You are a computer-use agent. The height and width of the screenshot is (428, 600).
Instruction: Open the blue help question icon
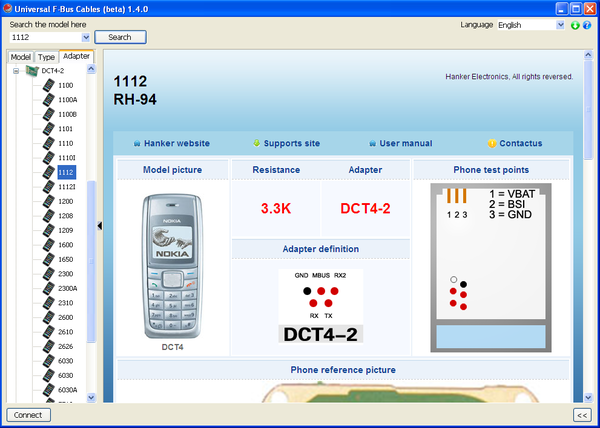[x=587, y=24]
